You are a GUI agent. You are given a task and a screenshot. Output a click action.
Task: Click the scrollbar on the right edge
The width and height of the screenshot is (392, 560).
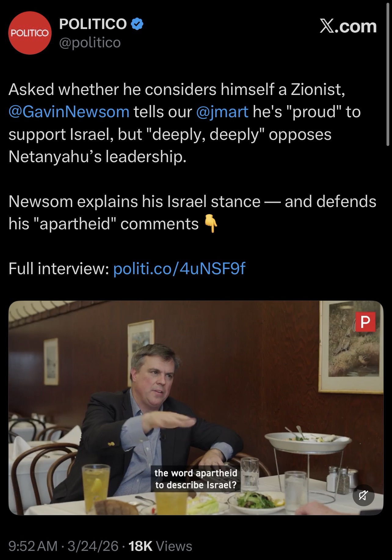coord(388,70)
